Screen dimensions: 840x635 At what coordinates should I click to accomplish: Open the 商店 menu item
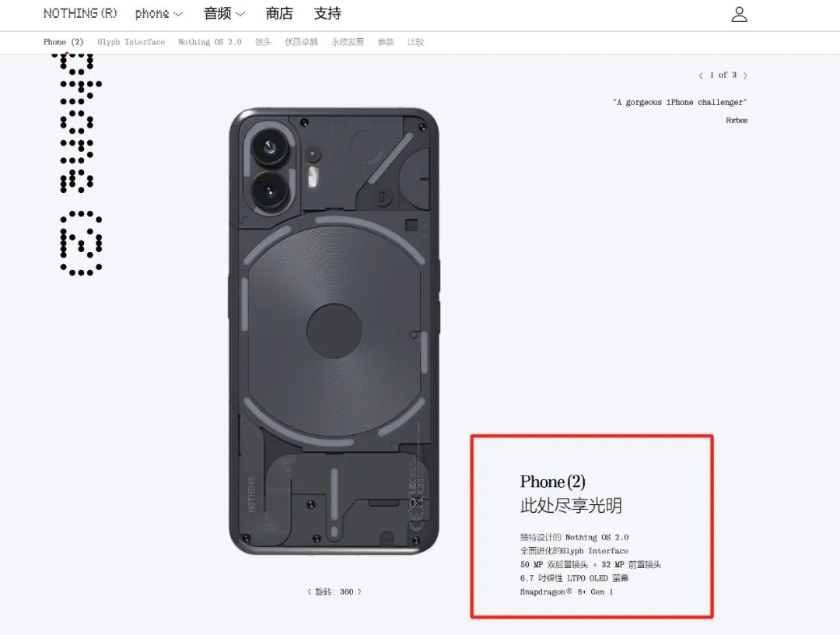[279, 13]
